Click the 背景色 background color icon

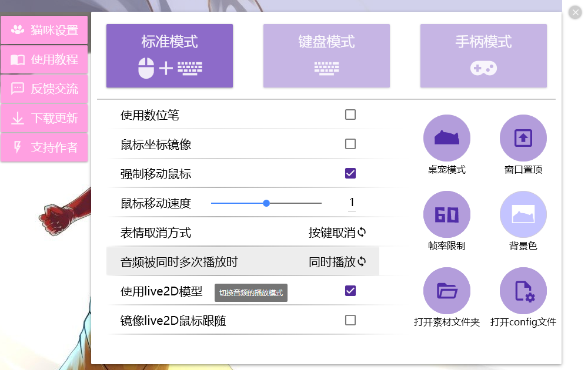click(523, 214)
